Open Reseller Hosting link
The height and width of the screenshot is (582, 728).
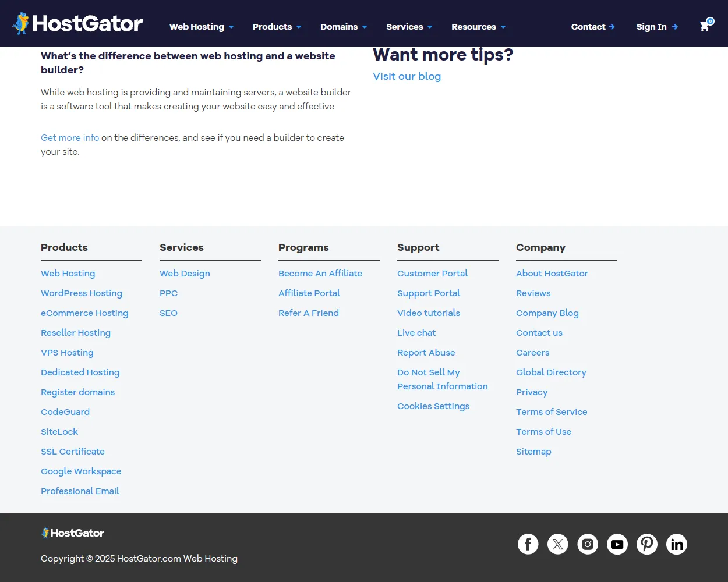coord(76,333)
